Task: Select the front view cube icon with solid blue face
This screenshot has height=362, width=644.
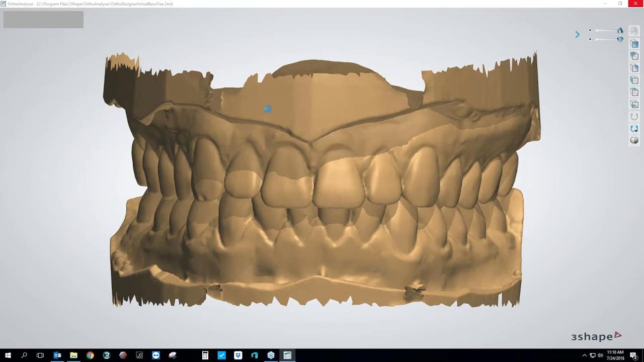Action: pyautogui.click(x=634, y=44)
